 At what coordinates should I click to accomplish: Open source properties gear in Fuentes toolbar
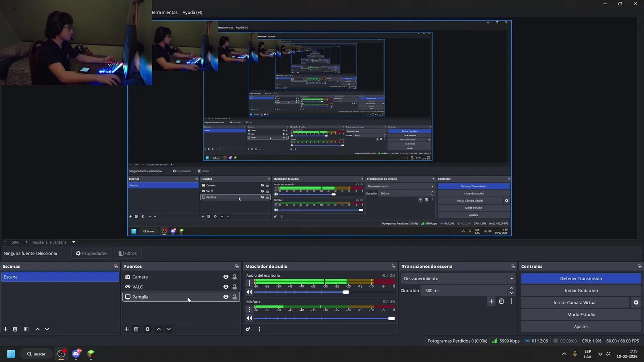pos(147,329)
